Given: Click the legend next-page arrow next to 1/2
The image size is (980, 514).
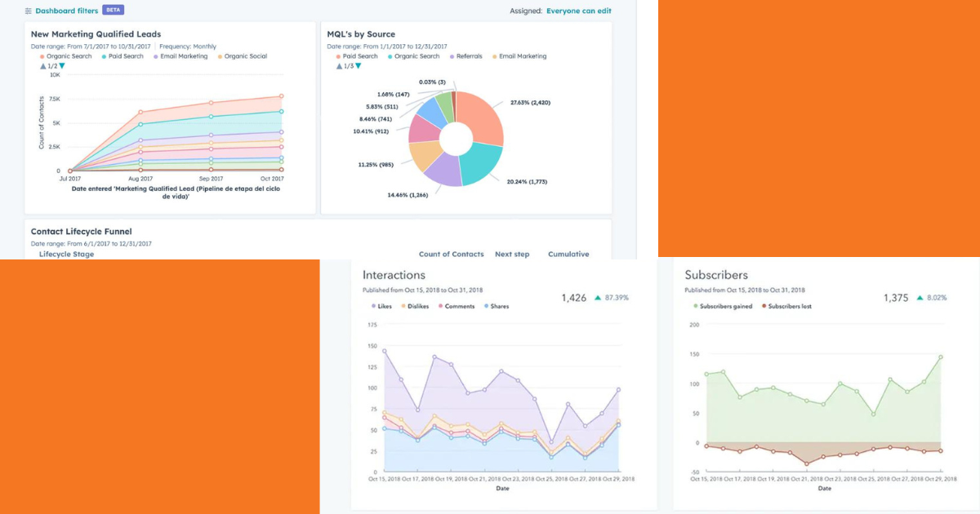Looking at the screenshot, I should [x=61, y=66].
